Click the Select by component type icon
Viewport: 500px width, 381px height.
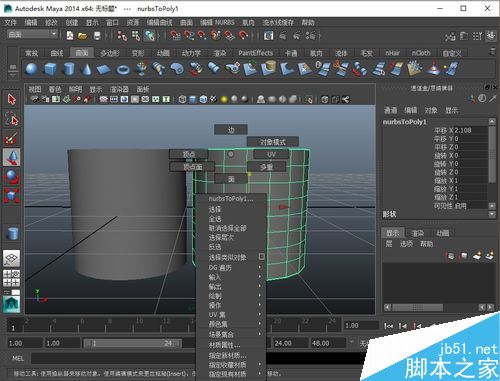coord(149,36)
